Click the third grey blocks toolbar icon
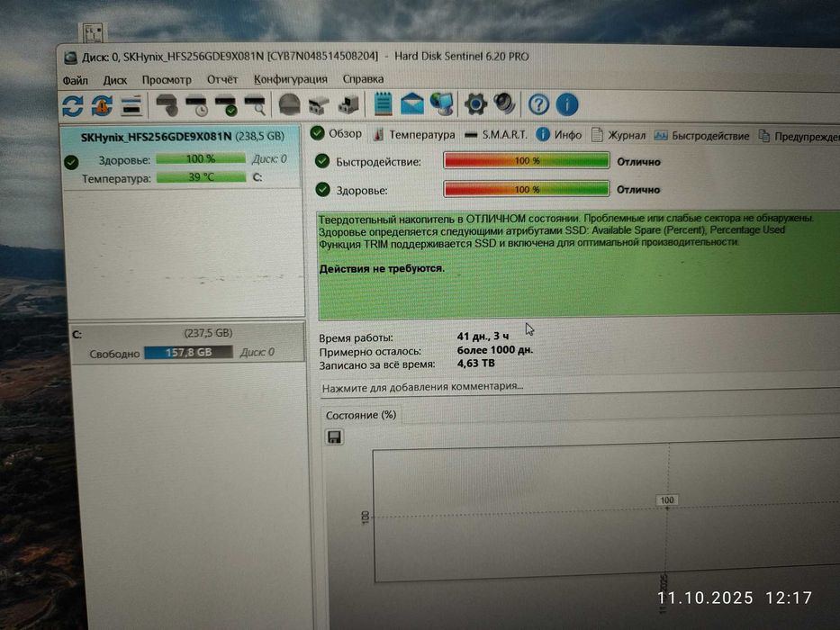840x630 pixels. click(x=348, y=104)
